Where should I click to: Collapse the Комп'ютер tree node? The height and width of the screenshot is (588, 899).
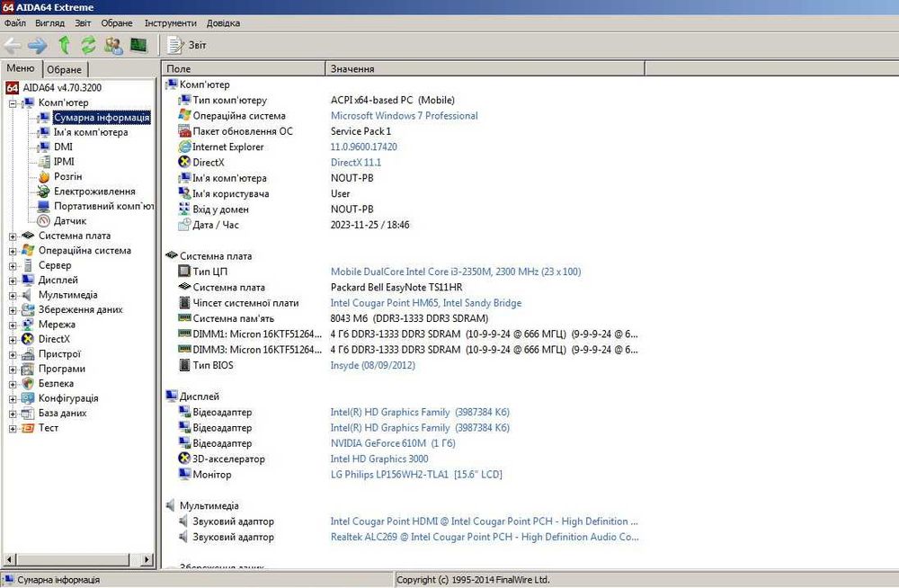click(13, 103)
